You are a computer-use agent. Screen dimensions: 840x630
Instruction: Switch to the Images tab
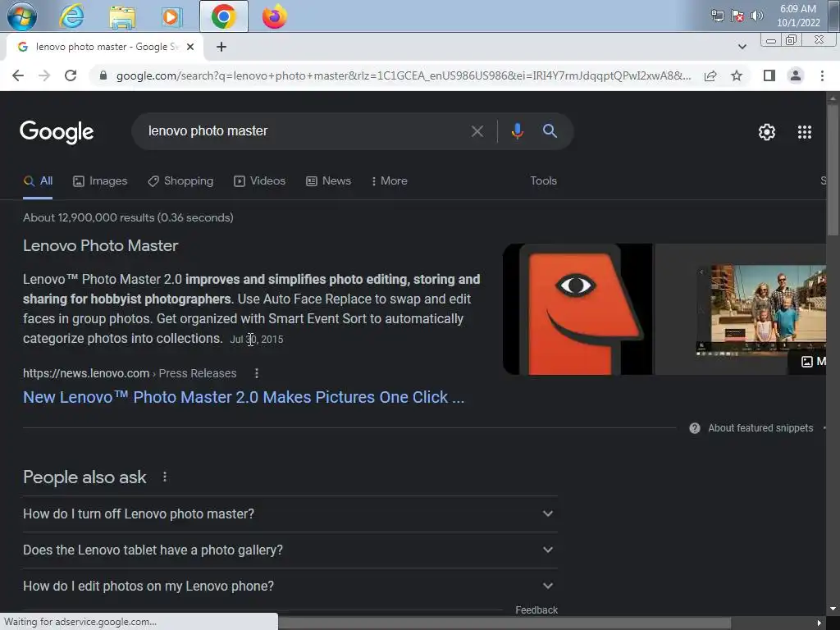tap(100, 181)
